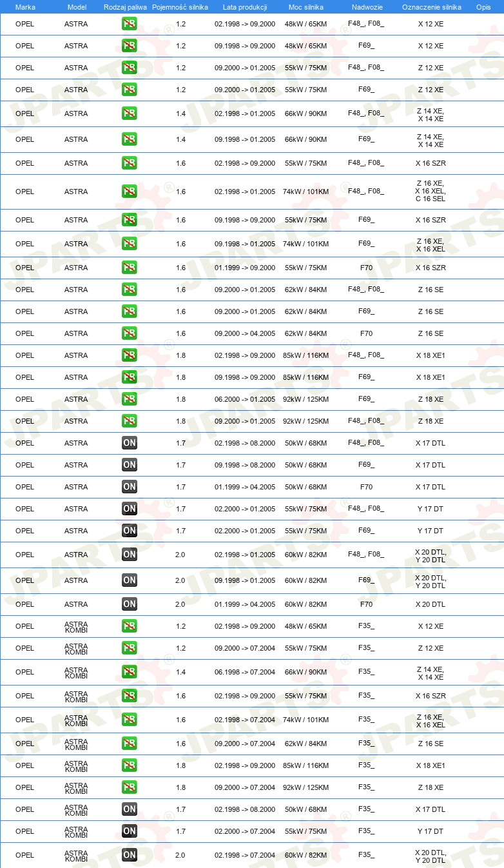Image resolution: width=504 pixels, height=868 pixels.
Task: Click diesel ON icon for Astra 1.7 Y 17 DT F48_
Action: (x=129, y=509)
